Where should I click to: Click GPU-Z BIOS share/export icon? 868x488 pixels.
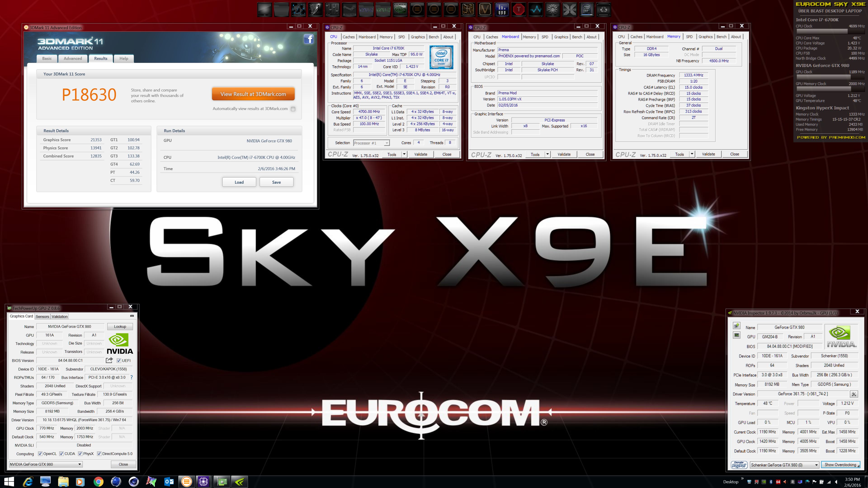click(109, 360)
